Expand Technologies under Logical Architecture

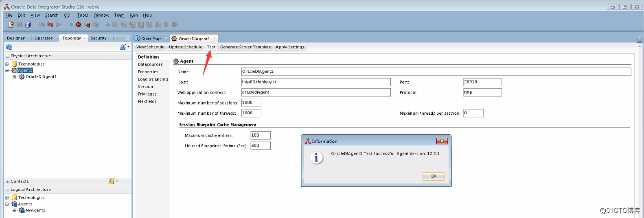pyautogui.click(x=7, y=198)
